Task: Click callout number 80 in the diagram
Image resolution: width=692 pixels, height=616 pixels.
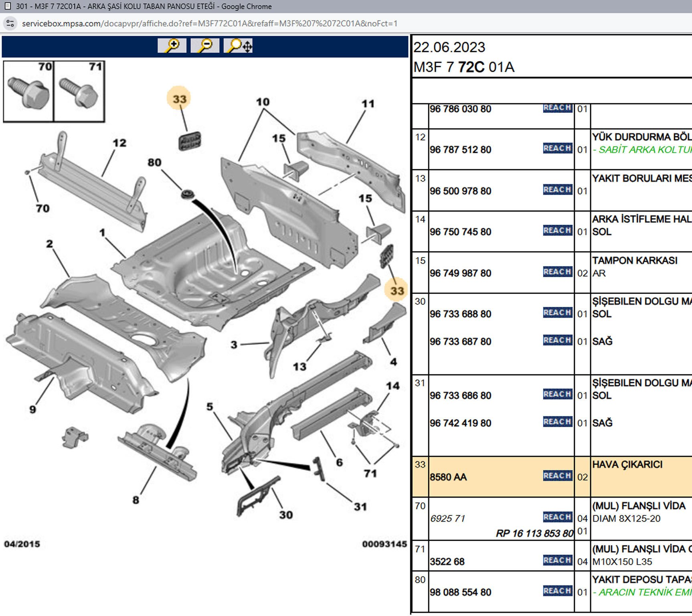Action: point(154,162)
